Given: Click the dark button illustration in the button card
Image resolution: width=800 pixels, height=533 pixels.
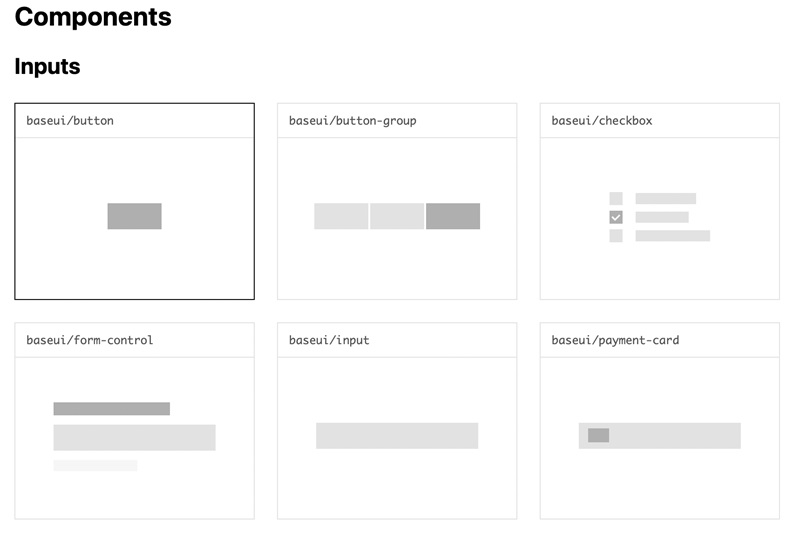Looking at the screenshot, I should click(135, 216).
